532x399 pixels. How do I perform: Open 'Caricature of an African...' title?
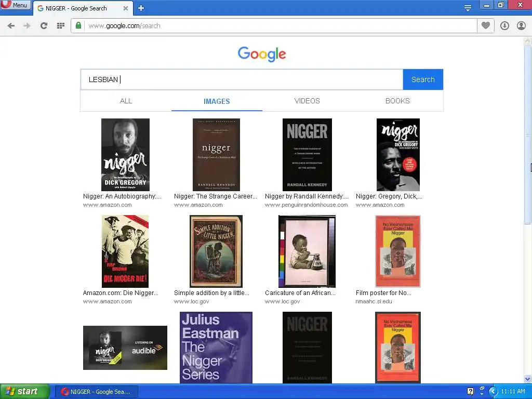coord(300,293)
